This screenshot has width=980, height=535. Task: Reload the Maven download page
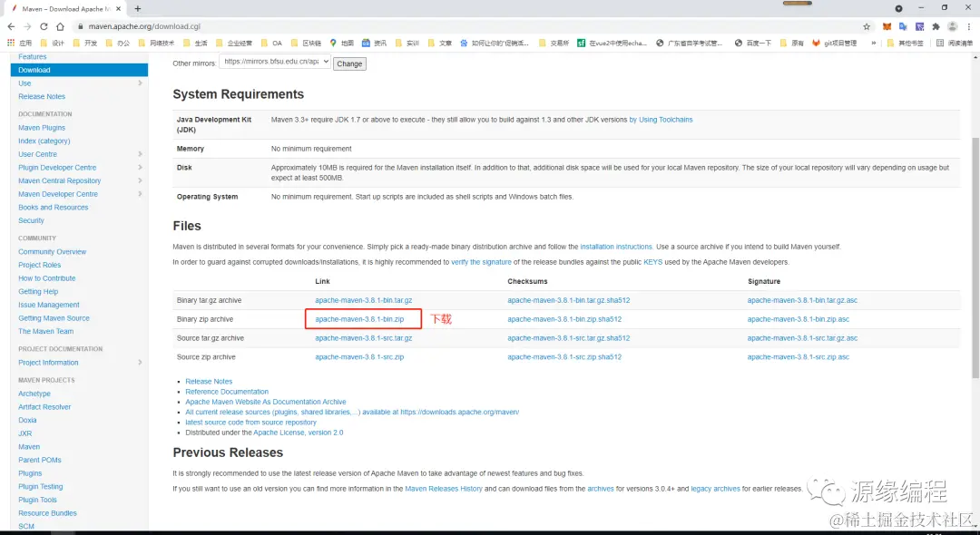pos(44,27)
